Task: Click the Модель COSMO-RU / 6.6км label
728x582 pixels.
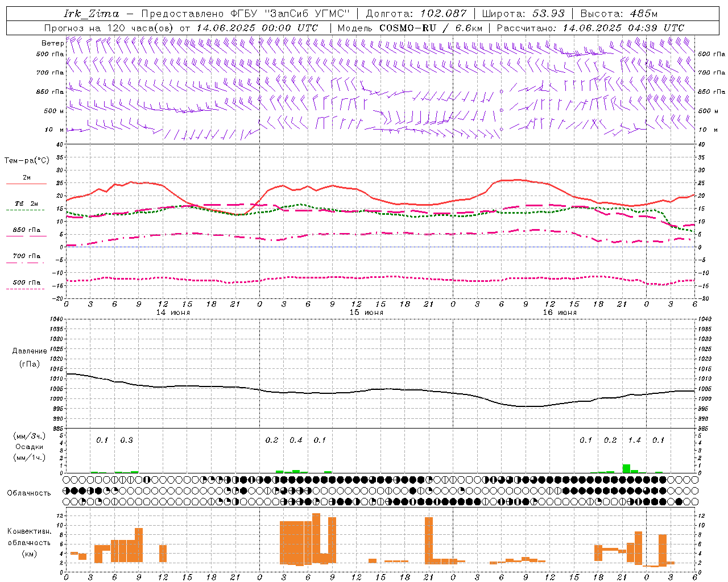Action: [410, 28]
